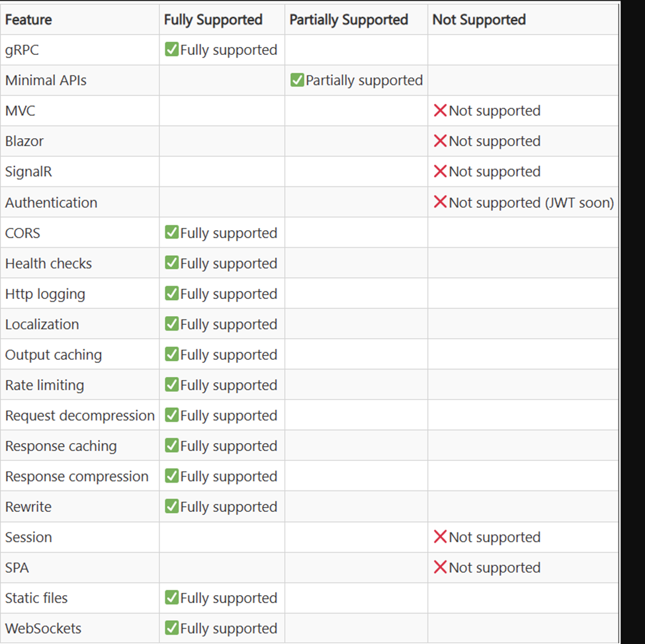Click the checkmark in Static files row
Screen dimensions: 645x644
[172, 598]
